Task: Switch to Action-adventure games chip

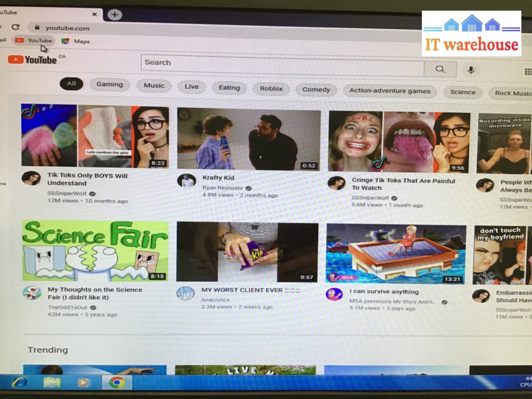Action: pos(389,91)
